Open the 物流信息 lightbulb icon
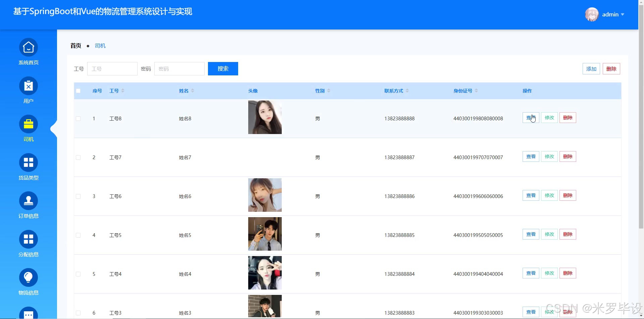The width and height of the screenshot is (644, 319). [29, 277]
